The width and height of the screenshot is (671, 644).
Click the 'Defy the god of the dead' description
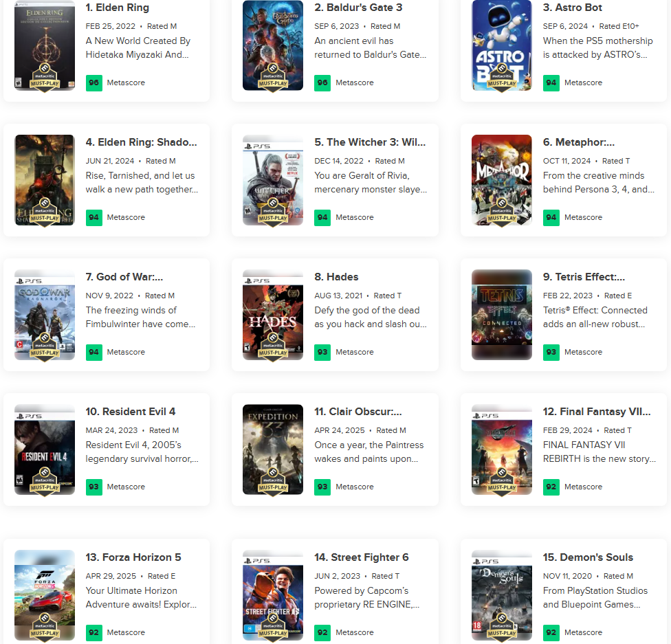tap(366, 310)
